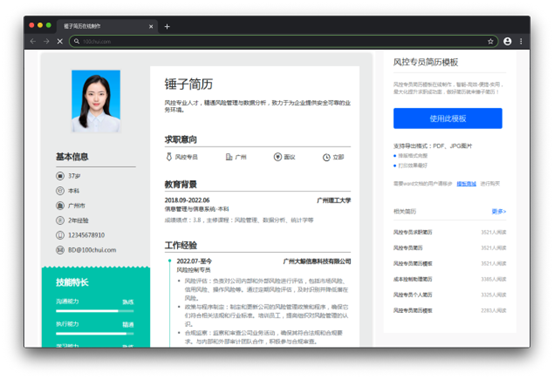Click the phone icon beside 12345678910
Image resolution: width=554 pixels, height=379 pixels.
tap(60, 235)
